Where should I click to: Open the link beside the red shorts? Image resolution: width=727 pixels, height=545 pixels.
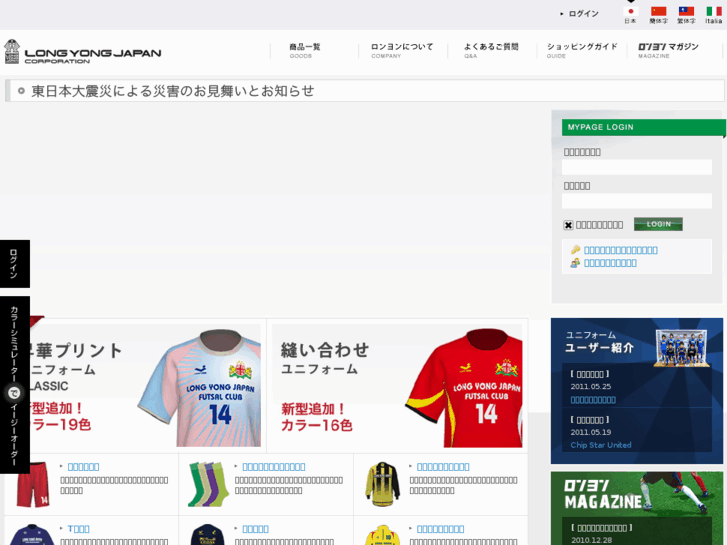(x=83, y=467)
